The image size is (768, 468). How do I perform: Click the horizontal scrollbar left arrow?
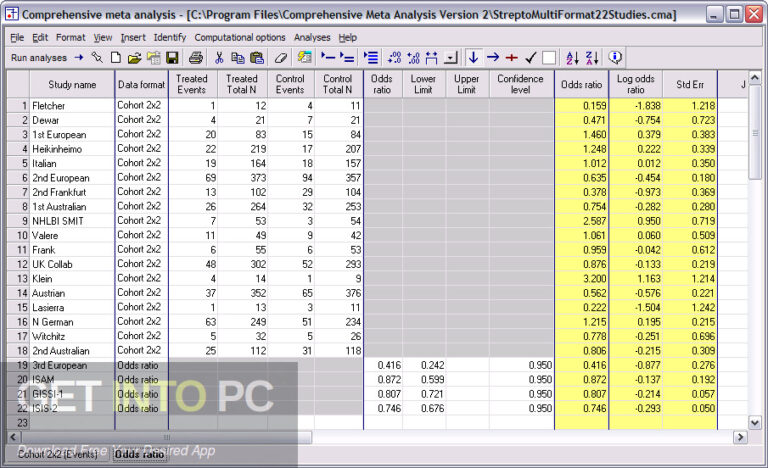(13, 437)
